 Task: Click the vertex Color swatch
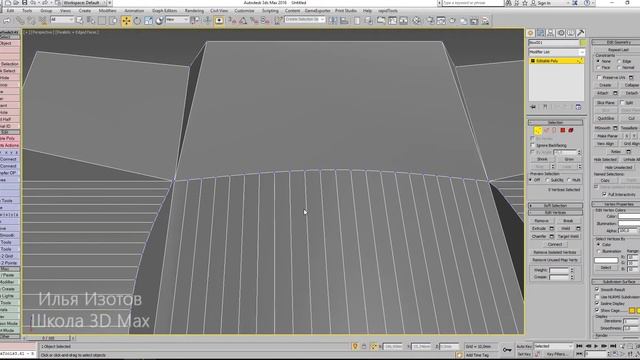tap(629, 216)
